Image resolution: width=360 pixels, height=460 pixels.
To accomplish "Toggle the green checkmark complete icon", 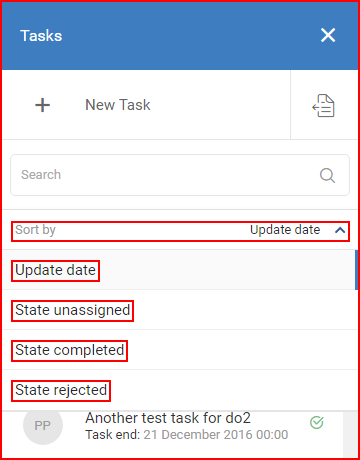I will tap(317, 422).
